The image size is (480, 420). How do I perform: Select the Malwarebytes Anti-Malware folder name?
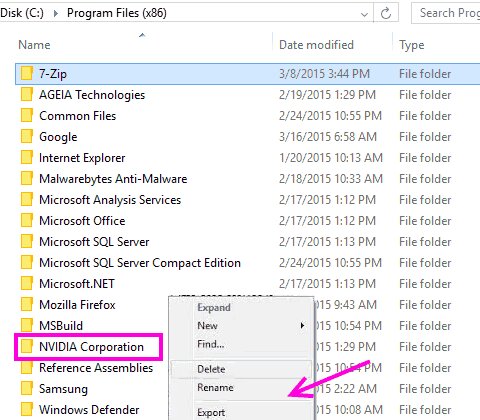[113, 179]
